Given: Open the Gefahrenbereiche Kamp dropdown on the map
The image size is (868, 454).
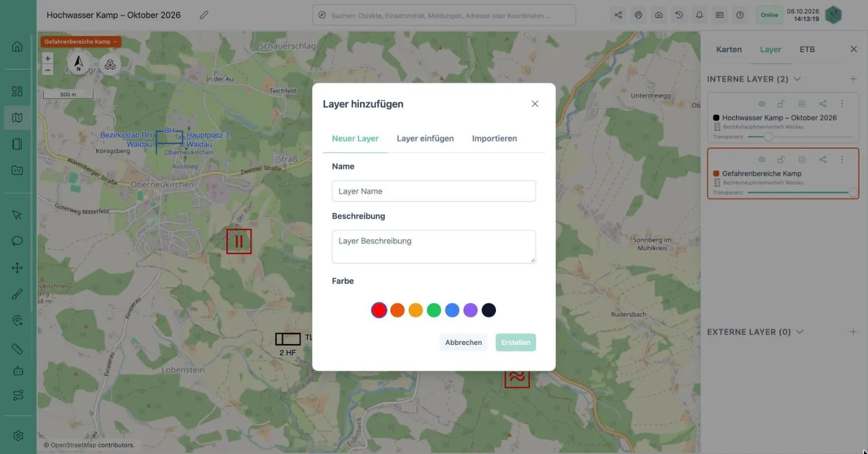Looking at the screenshot, I should (81, 42).
